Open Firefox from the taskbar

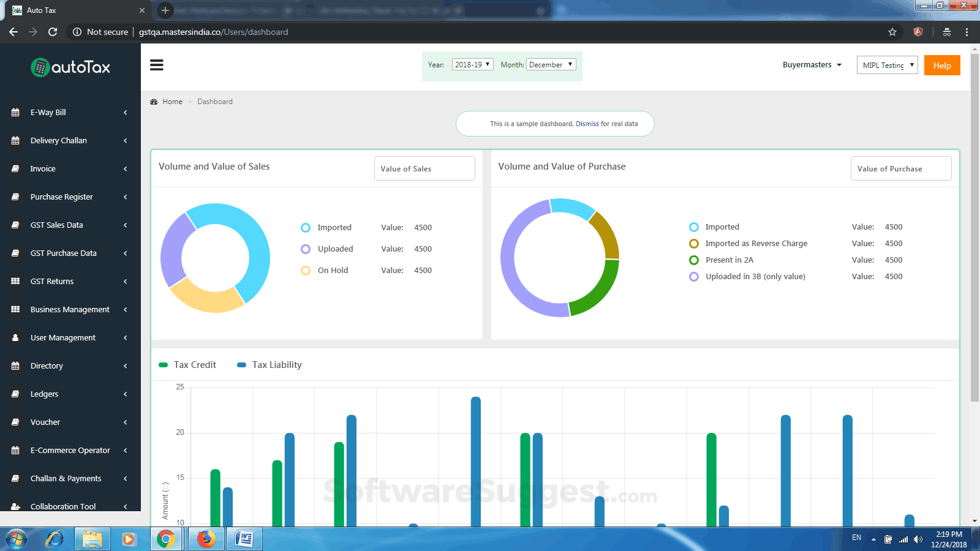206,539
